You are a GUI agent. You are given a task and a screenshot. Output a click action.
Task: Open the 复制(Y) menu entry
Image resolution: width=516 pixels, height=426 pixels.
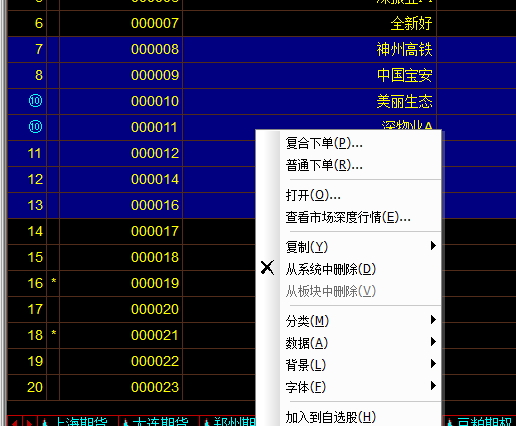[349, 247]
